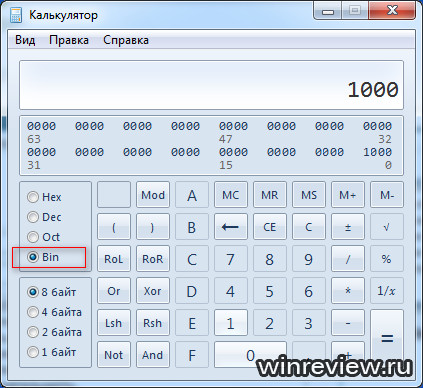Delete last digit with backspace arrow
Image resolution: width=423 pixels, height=388 pixels.
231,227
